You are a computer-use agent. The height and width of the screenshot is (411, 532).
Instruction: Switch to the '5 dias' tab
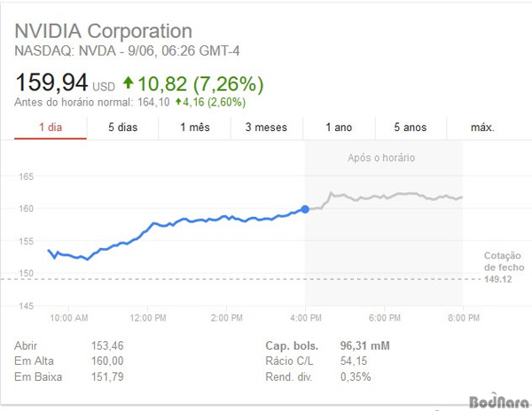[122, 128]
